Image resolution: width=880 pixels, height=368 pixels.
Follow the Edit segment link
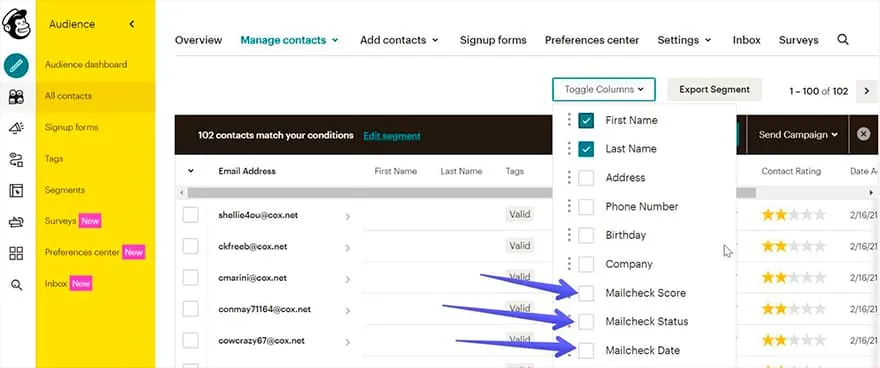[392, 136]
